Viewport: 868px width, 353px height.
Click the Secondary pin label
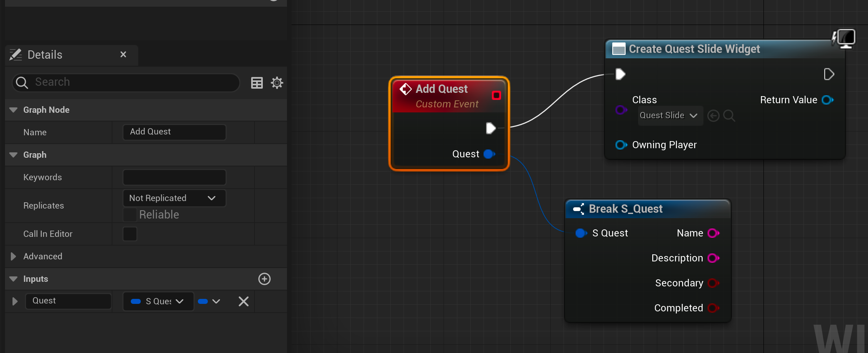679,283
